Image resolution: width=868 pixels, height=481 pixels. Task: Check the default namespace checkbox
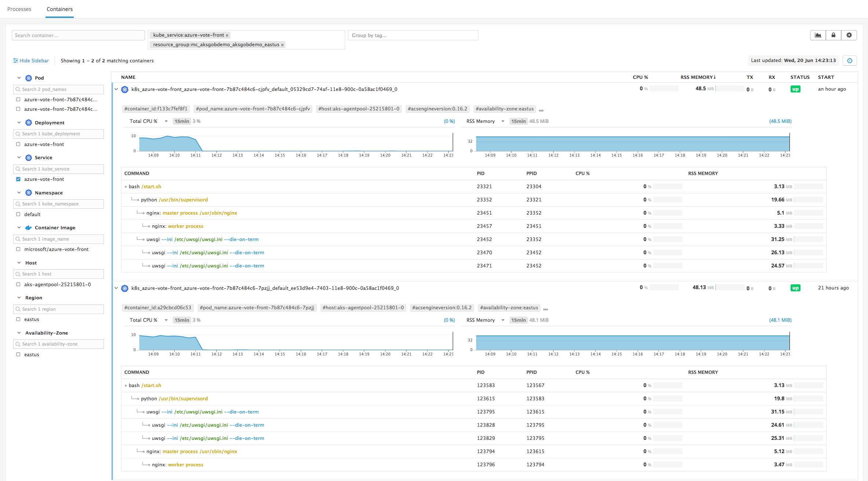point(18,214)
